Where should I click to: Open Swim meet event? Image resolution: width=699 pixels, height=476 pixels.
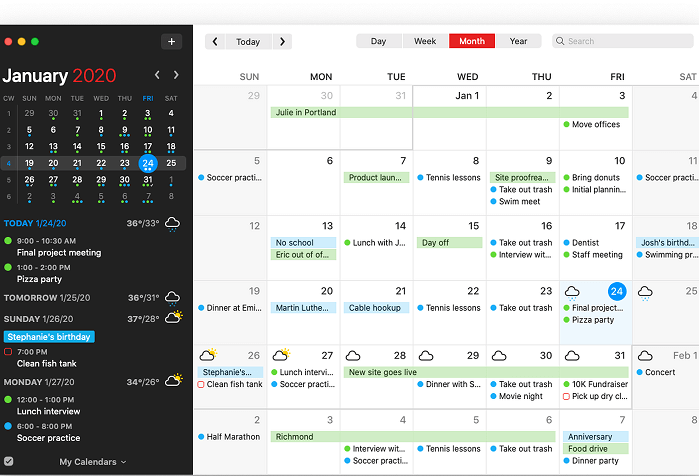pyautogui.click(x=515, y=201)
